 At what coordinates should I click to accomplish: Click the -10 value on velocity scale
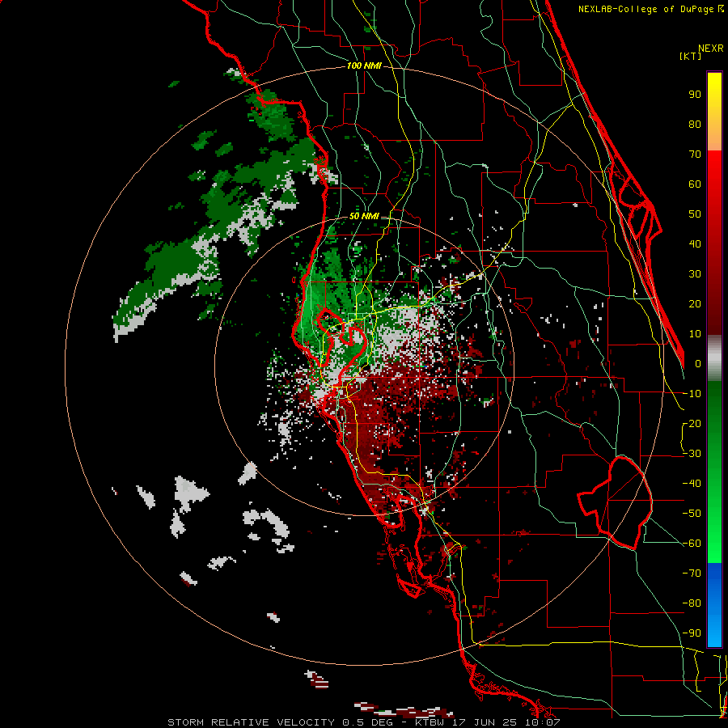point(692,394)
